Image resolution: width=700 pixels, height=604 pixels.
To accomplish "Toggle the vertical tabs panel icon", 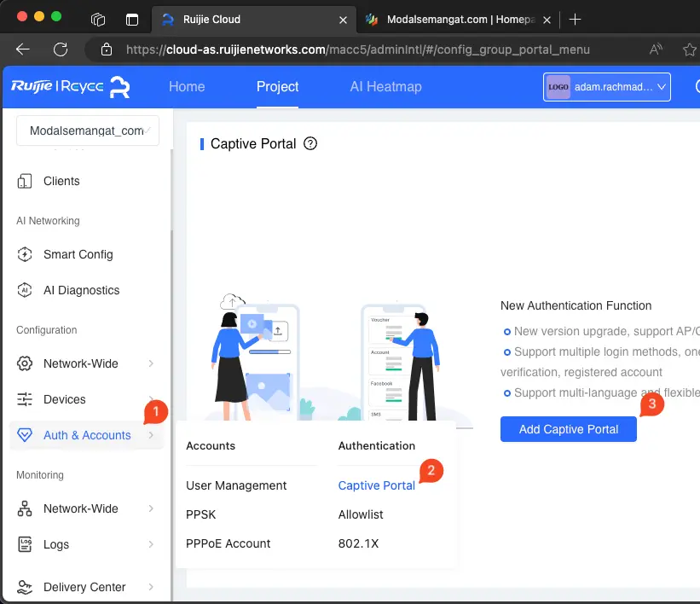I will click(132, 20).
